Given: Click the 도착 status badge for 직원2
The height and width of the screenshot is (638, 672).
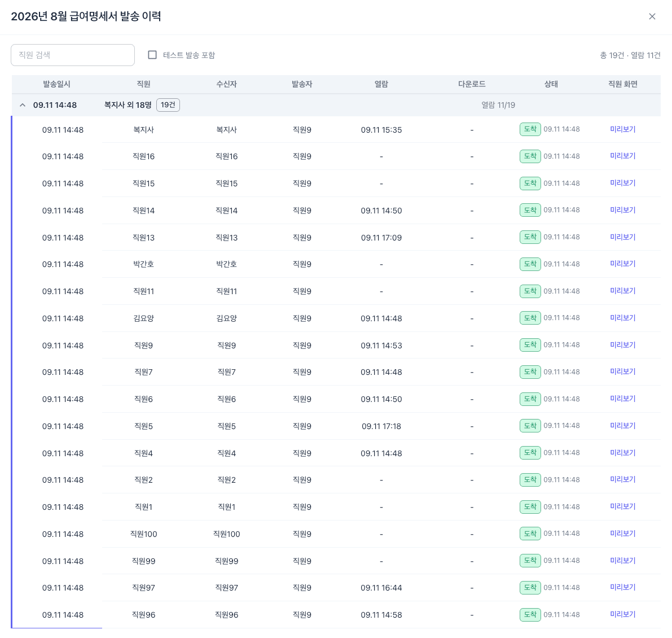Looking at the screenshot, I should 530,480.
